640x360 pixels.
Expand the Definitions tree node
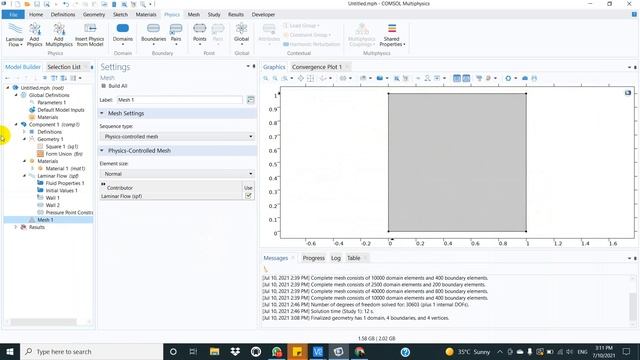pos(24,132)
